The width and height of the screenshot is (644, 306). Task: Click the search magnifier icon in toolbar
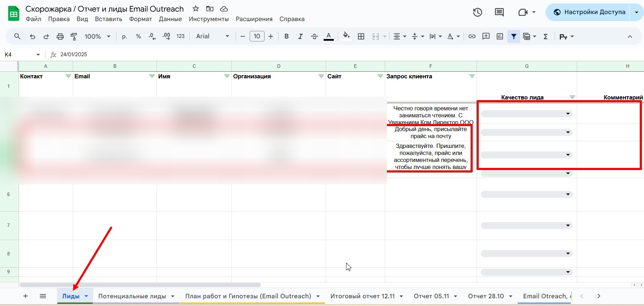tap(17, 37)
